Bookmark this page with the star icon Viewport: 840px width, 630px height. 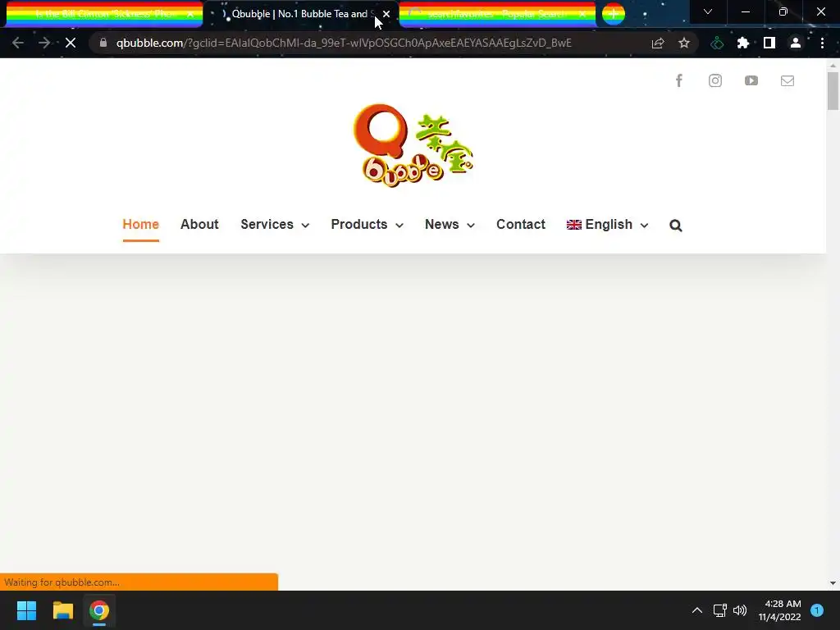pyautogui.click(x=684, y=43)
